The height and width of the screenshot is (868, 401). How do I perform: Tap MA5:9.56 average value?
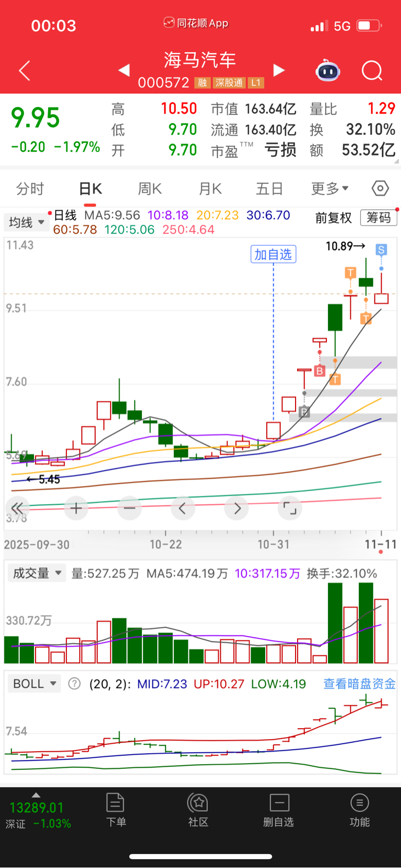(x=112, y=215)
